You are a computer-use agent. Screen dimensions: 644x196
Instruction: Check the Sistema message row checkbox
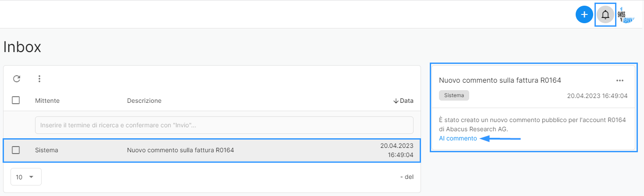tap(16, 150)
